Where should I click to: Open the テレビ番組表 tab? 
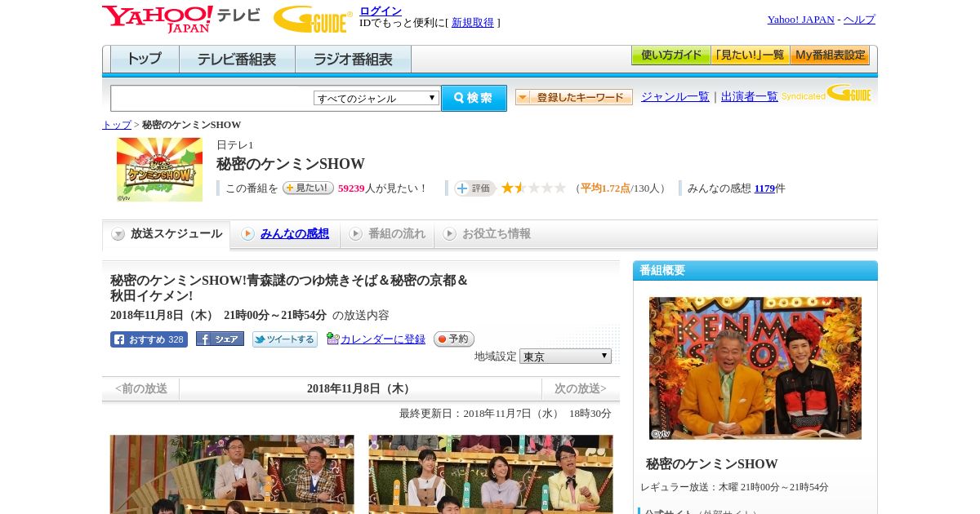(x=237, y=59)
